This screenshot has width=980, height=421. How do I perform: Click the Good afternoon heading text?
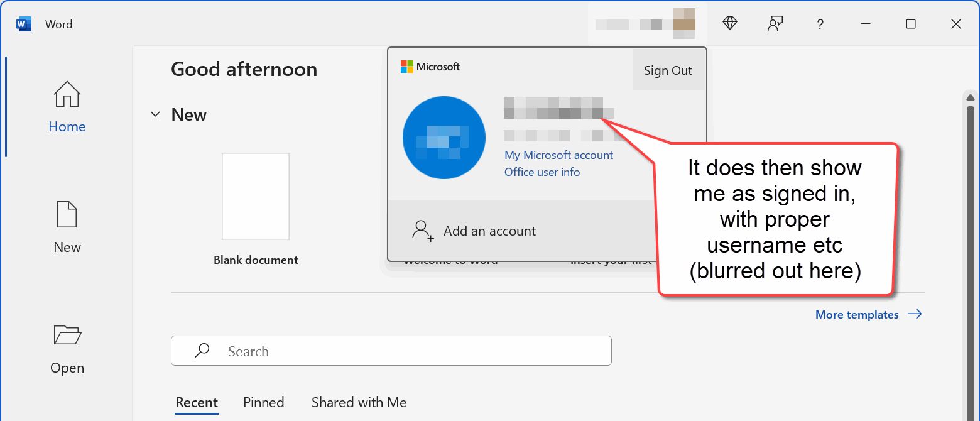(x=244, y=69)
